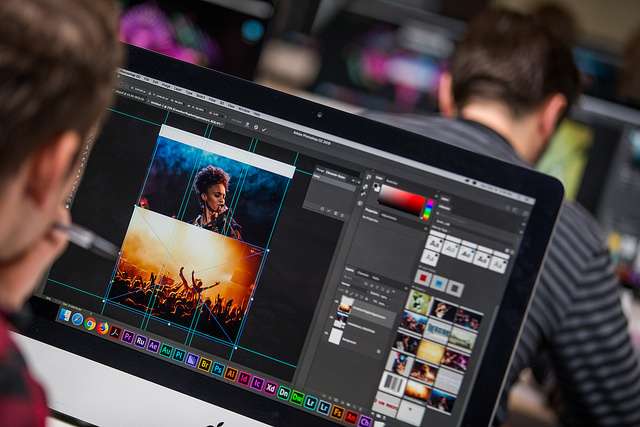Launch After Effects (Ae) from the dock
The height and width of the screenshot is (427, 640).
pyautogui.click(x=153, y=346)
